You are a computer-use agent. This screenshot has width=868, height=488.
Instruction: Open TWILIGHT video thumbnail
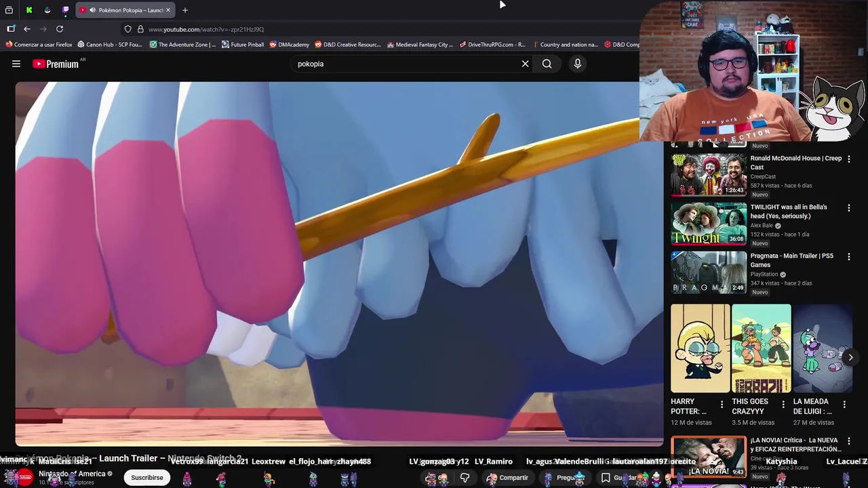709,224
